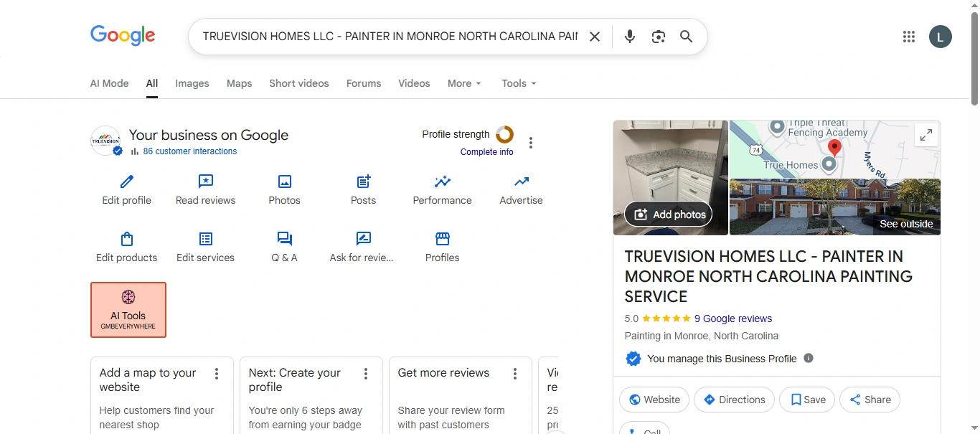Open the Profiles shortcut
The width and height of the screenshot is (980, 434).
coord(443,247)
